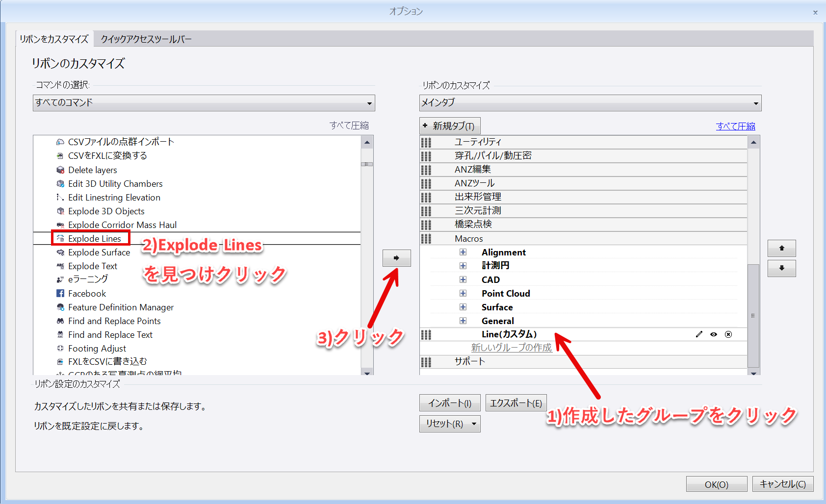The image size is (826, 504).
Task: Expand the Surface group
Action: click(x=463, y=307)
